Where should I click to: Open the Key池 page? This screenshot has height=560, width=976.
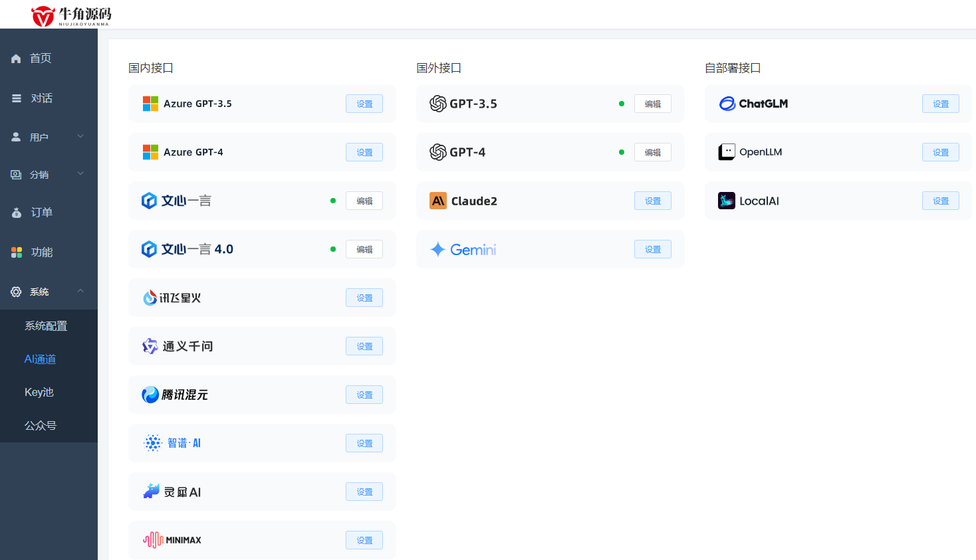(39, 392)
